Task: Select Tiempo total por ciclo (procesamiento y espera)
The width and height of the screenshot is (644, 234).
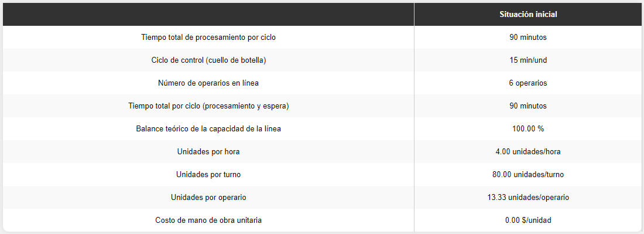Action: pos(208,106)
